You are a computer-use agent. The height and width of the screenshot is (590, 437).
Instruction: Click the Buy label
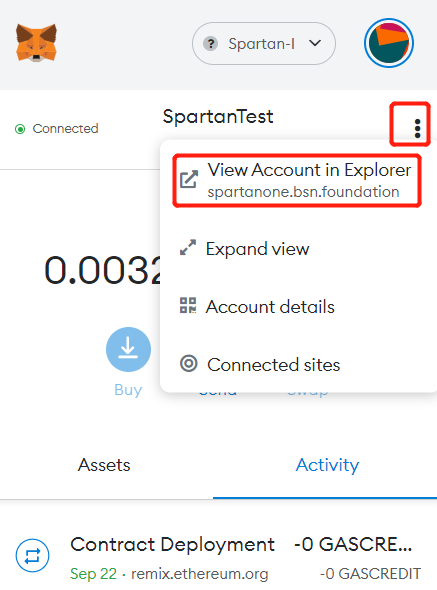[x=128, y=390]
